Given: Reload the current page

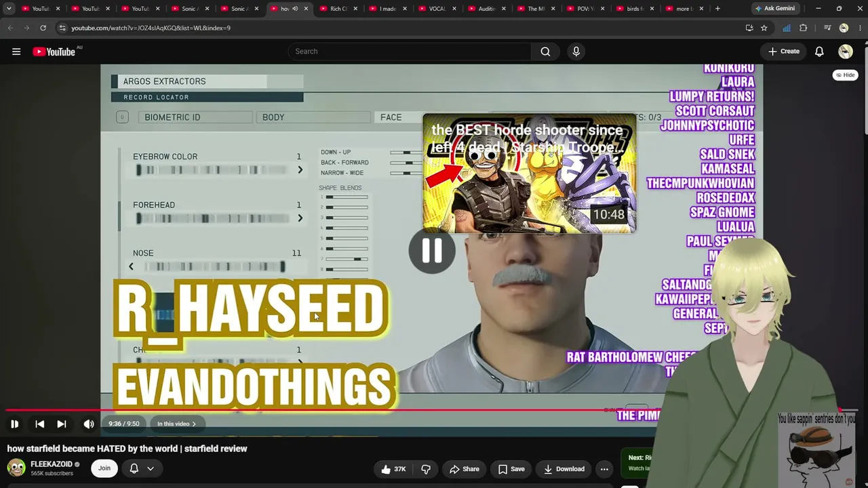Looking at the screenshot, I should [43, 28].
